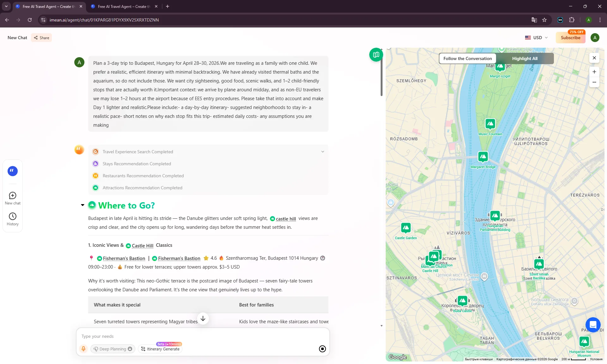
Task: Click Restaurants Recommendation Completed row
Action: pyautogui.click(x=208, y=176)
